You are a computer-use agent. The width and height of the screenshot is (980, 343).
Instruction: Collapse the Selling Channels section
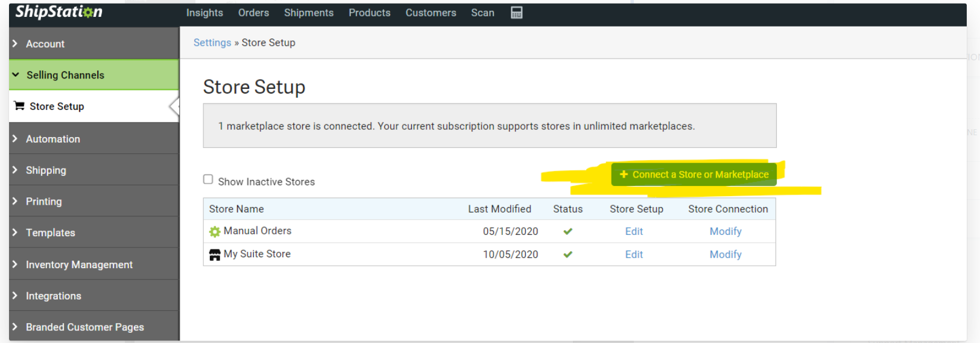point(65,75)
